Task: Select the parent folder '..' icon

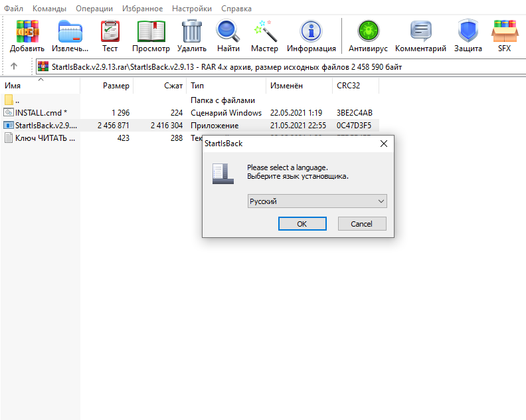Action: point(9,100)
